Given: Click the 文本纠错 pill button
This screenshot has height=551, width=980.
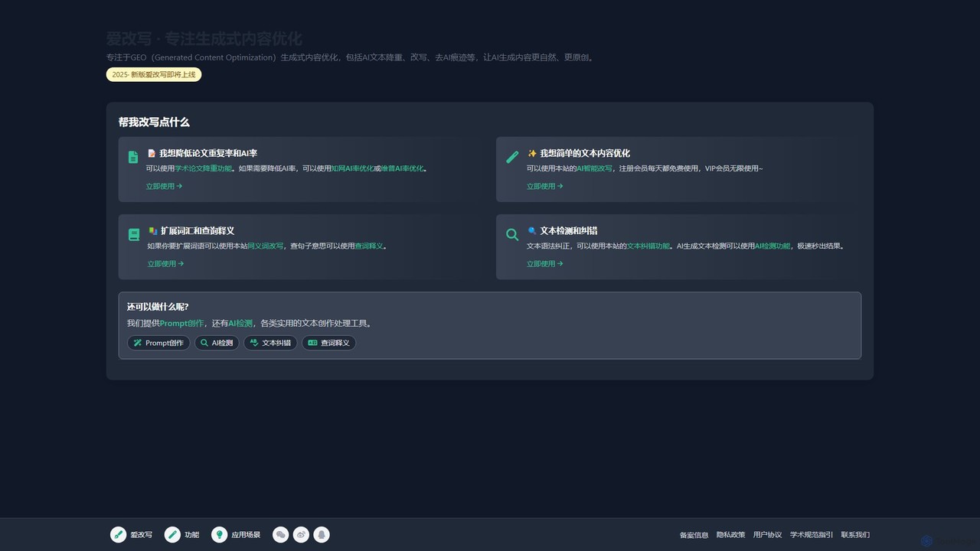Looking at the screenshot, I should (270, 343).
